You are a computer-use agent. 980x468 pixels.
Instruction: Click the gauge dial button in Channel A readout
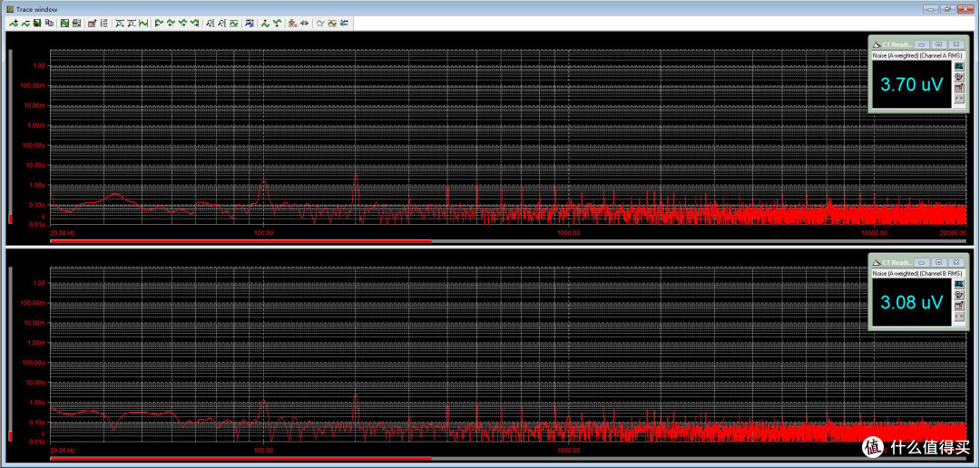click(959, 76)
